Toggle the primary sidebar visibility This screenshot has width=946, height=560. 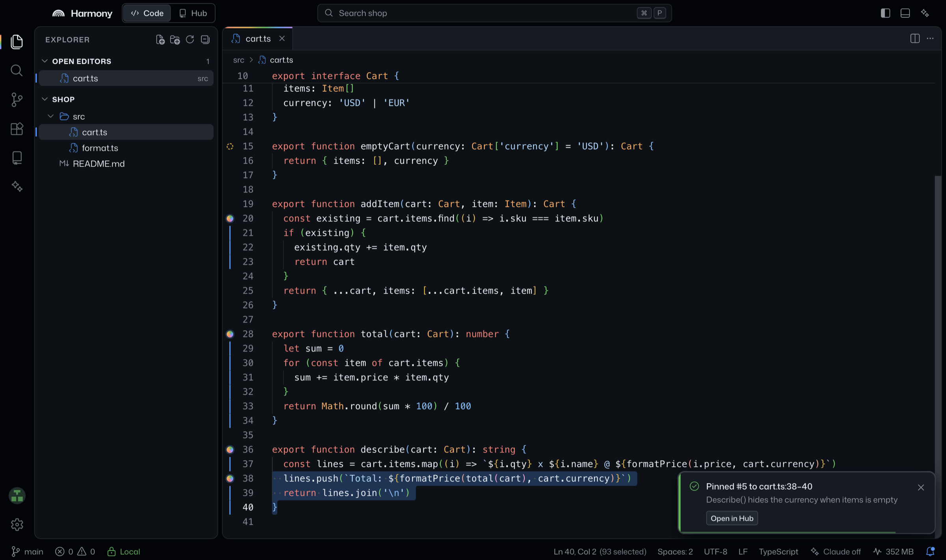885,13
